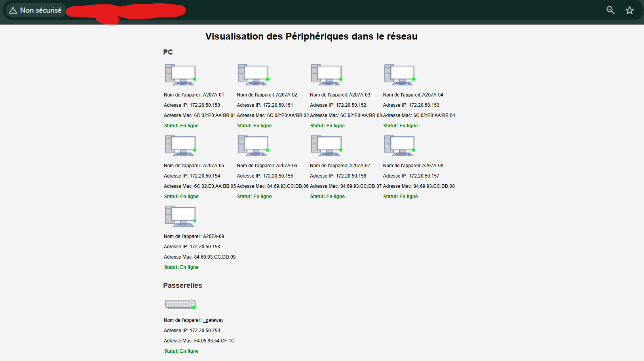Click En ligne status of A207A-02
Screen dimensions: 644x361
(262, 126)
